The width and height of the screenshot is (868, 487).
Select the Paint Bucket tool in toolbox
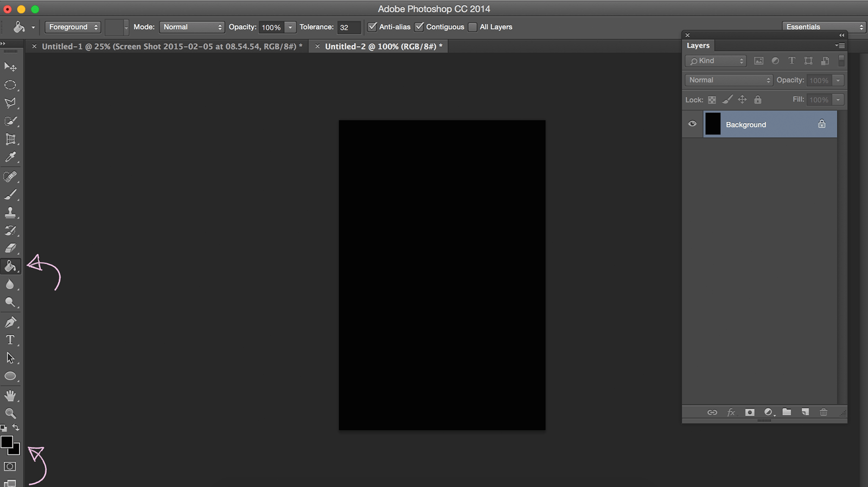(x=10, y=266)
